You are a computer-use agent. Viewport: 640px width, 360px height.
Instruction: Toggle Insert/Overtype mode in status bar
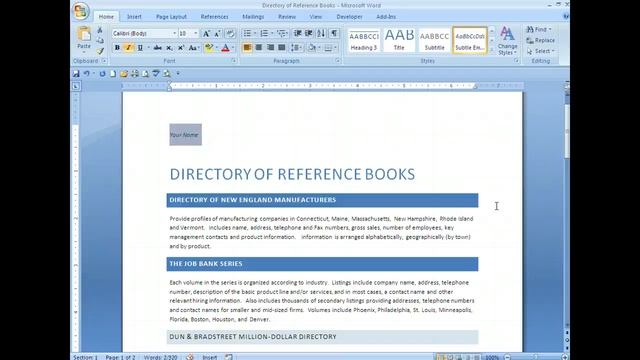pyautogui.click(x=210, y=357)
